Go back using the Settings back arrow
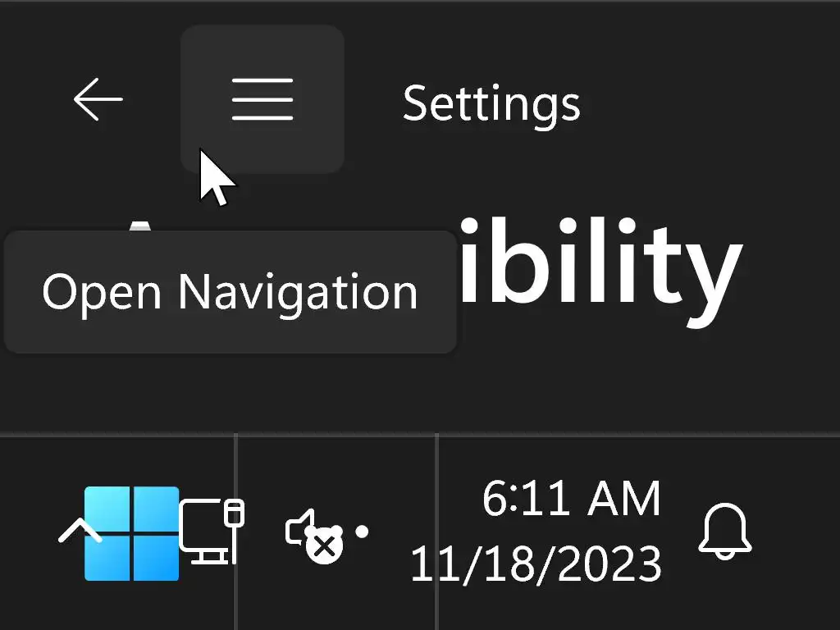This screenshot has width=840, height=630. tap(98, 100)
